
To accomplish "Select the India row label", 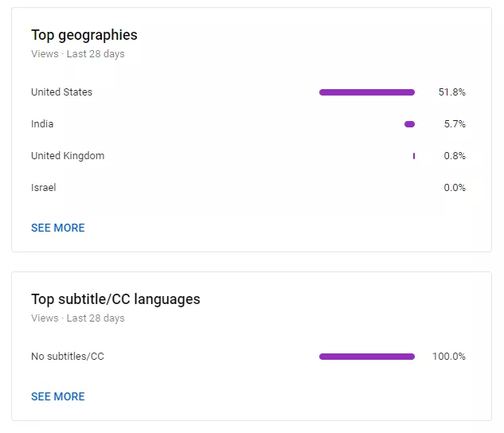I will point(42,124).
